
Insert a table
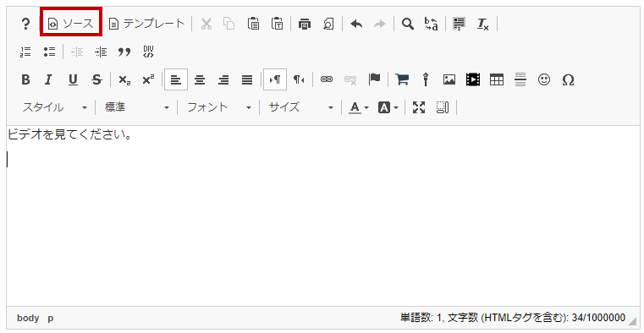497,79
